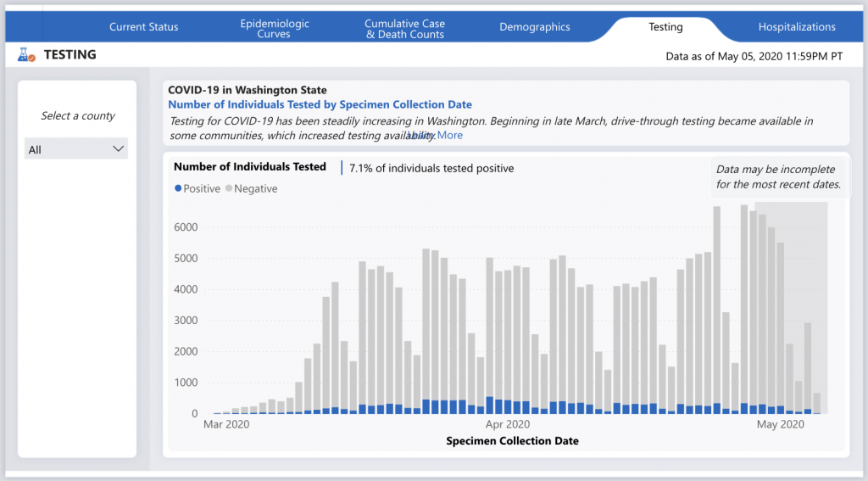Click the '7.1% of individuals tested positive' text
The width and height of the screenshot is (868, 481).
[x=431, y=168]
